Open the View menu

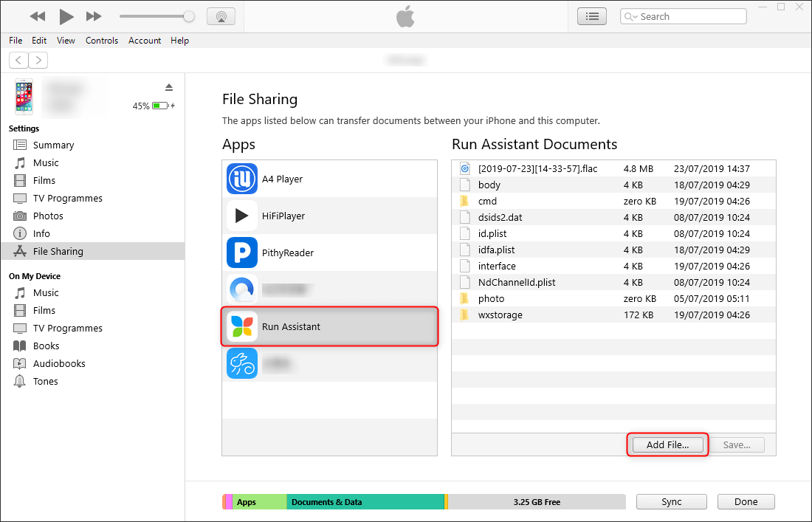coord(66,41)
